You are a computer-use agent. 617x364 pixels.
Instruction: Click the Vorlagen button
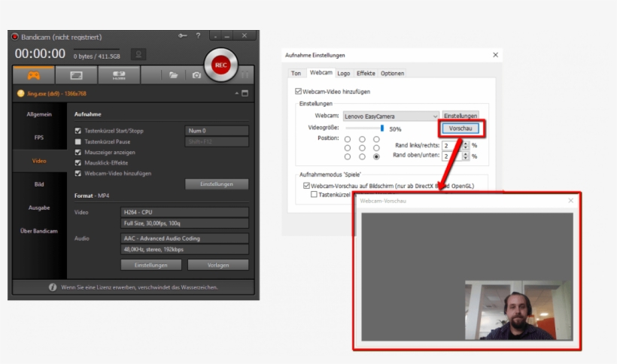tap(218, 265)
